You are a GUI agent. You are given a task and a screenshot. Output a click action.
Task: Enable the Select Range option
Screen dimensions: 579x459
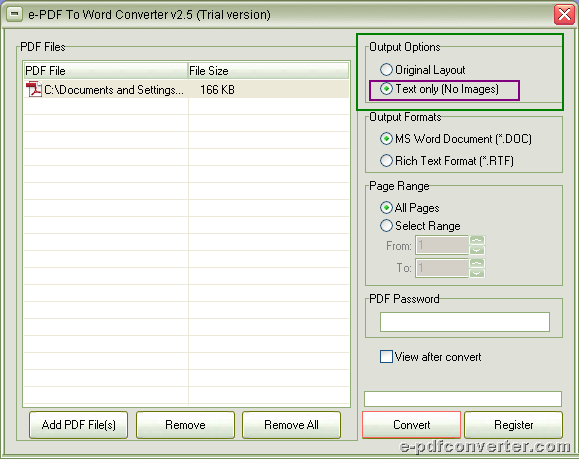click(386, 225)
